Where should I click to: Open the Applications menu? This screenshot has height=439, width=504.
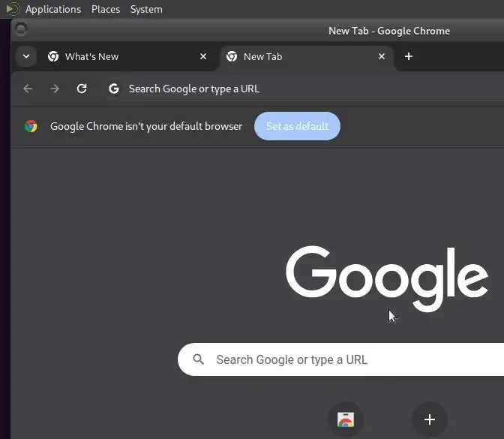[53, 9]
